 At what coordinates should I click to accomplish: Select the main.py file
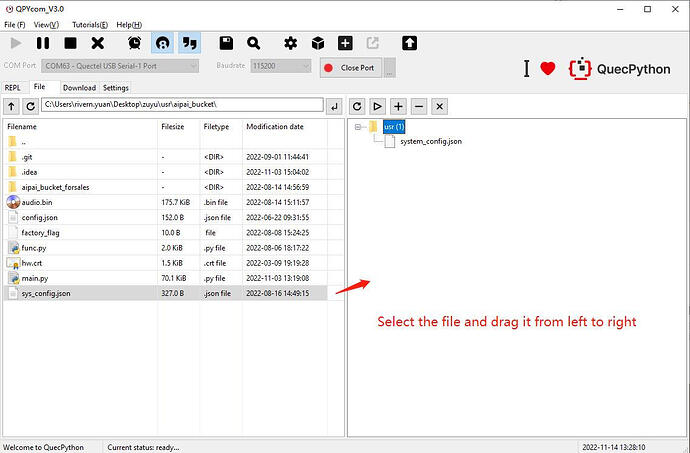tap(165, 278)
